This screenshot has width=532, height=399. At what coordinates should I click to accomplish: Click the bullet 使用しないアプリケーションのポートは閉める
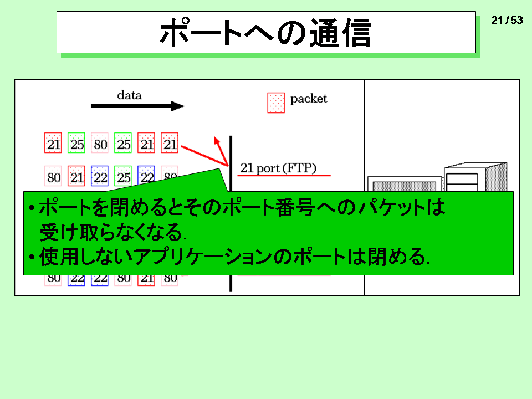229,257
